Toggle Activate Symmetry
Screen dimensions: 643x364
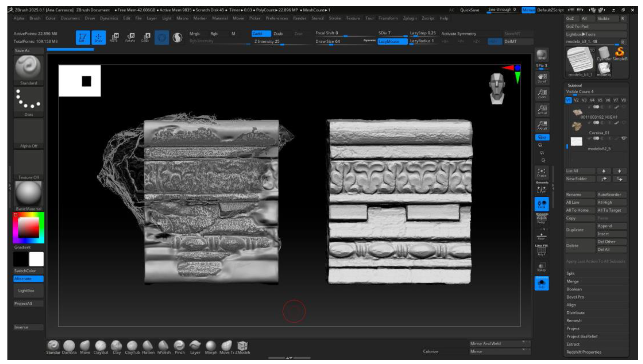(459, 33)
